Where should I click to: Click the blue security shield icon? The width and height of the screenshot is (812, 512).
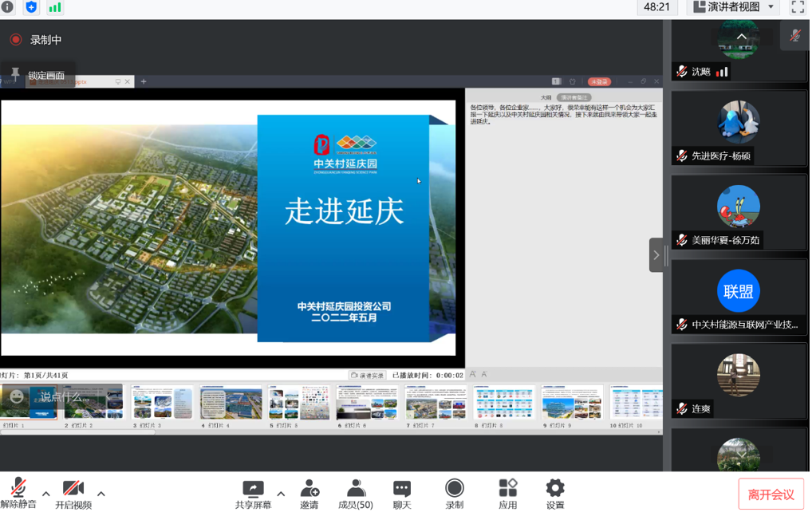(31, 7)
